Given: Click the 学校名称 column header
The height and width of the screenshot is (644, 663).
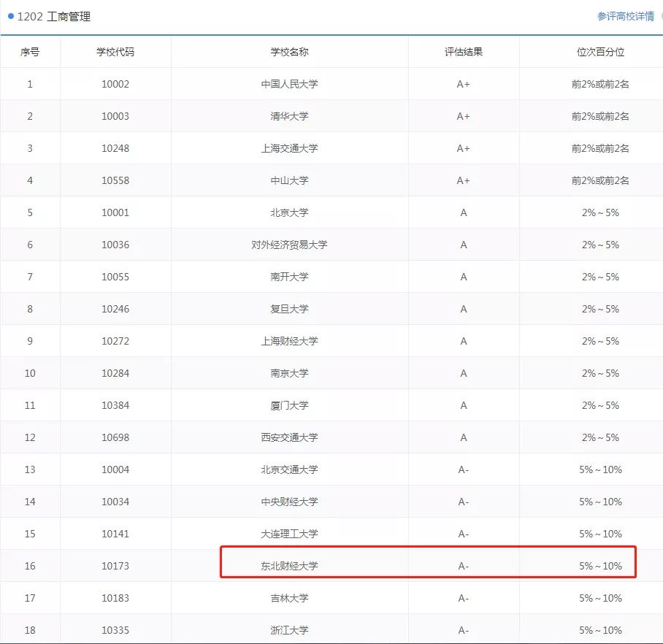Looking at the screenshot, I should click(289, 51).
